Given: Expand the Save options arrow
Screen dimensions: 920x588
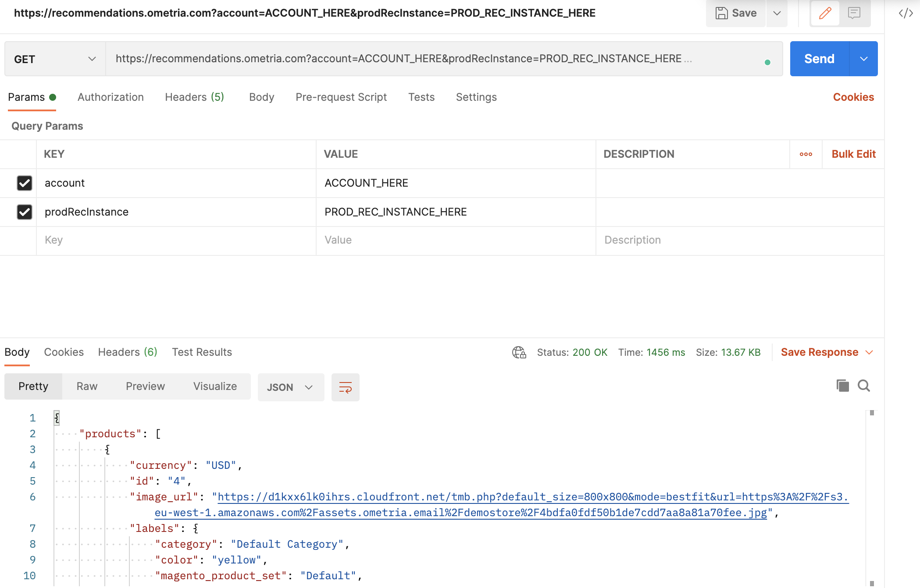Looking at the screenshot, I should (777, 13).
